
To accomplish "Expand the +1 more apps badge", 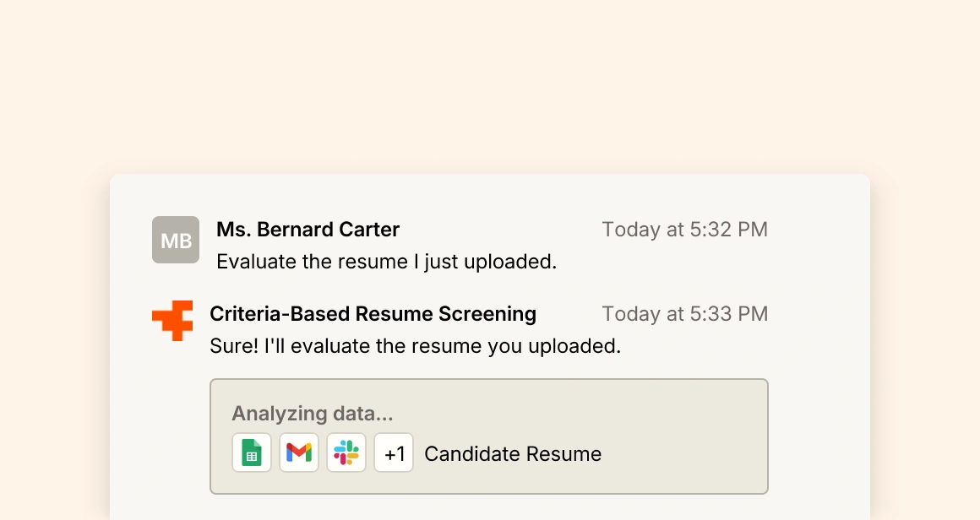I will click(x=394, y=453).
